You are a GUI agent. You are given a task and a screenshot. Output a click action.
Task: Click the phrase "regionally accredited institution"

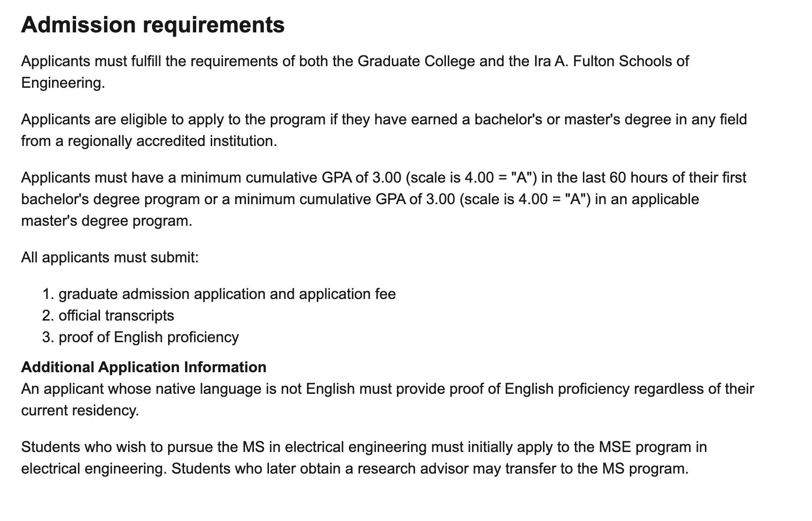172,141
